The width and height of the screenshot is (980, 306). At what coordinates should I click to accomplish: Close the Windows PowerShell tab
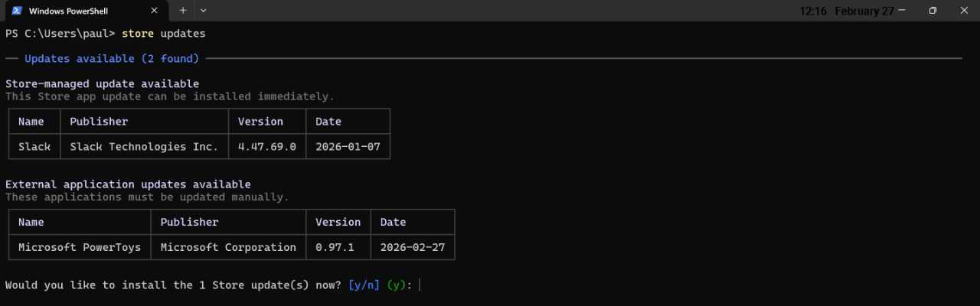(x=154, y=11)
